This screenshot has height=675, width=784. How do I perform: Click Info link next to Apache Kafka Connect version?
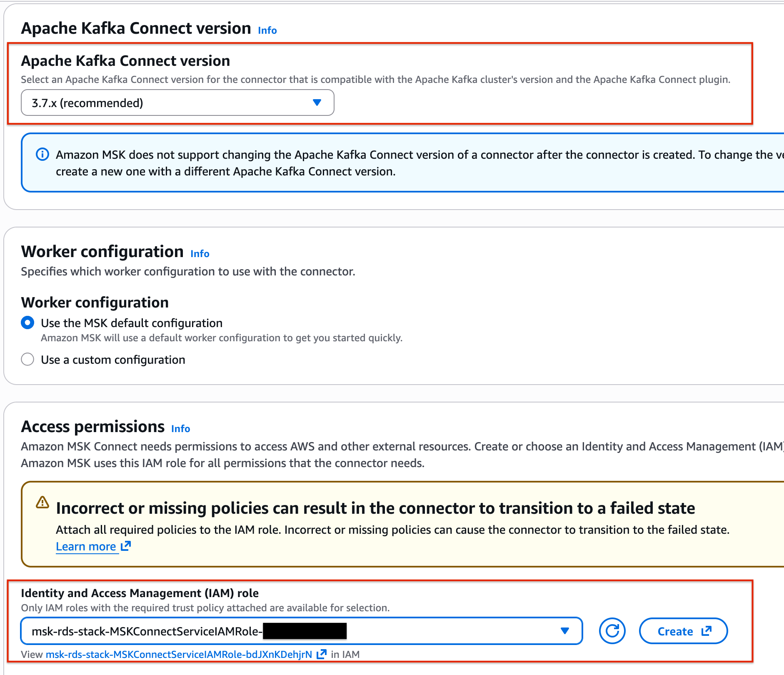pos(267,30)
